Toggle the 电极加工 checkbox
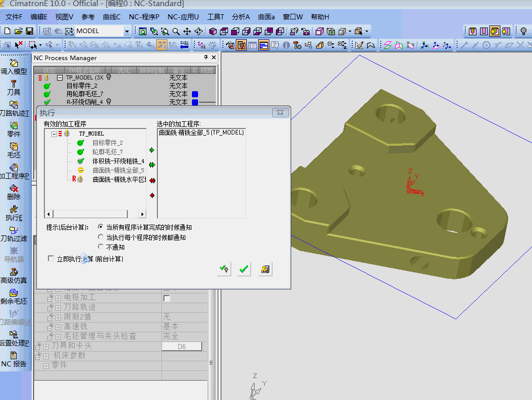Viewport: 532px width, 400px height. pos(166,299)
